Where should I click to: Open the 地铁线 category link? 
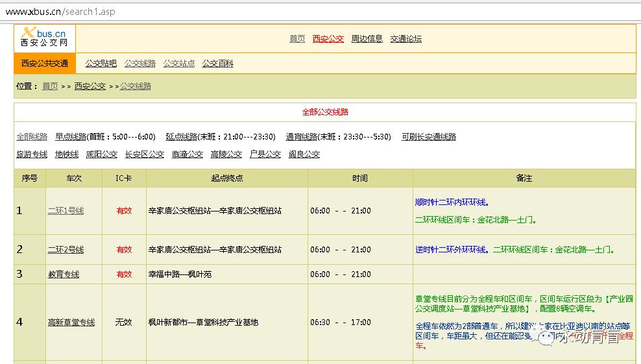[67, 154]
